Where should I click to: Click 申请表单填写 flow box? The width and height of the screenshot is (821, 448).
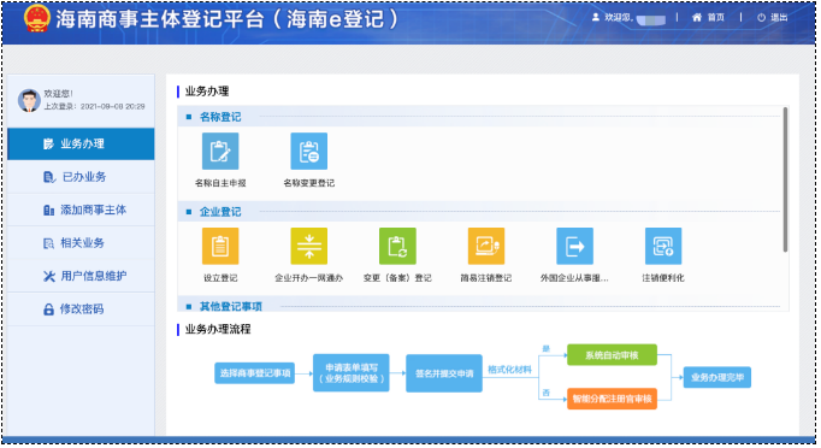pyautogui.click(x=351, y=373)
